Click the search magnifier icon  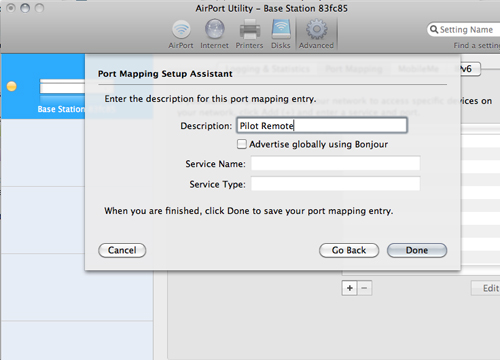click(434, 29)
